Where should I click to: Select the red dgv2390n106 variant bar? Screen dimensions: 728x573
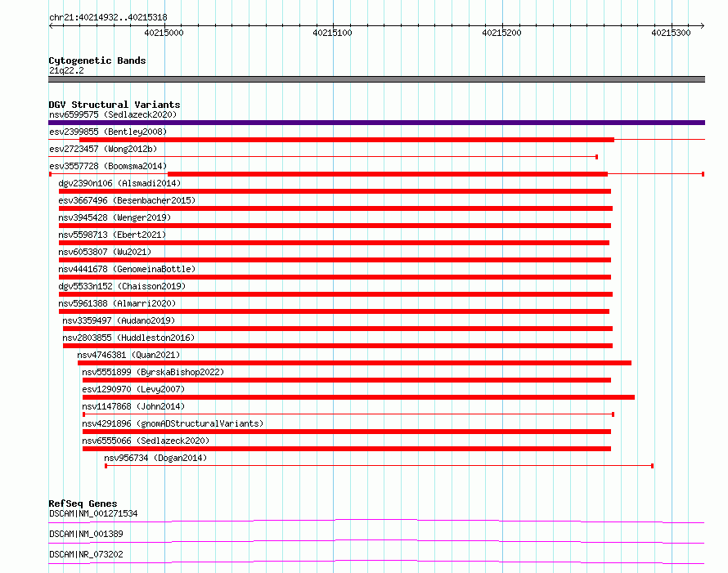(x=335, y=191)
